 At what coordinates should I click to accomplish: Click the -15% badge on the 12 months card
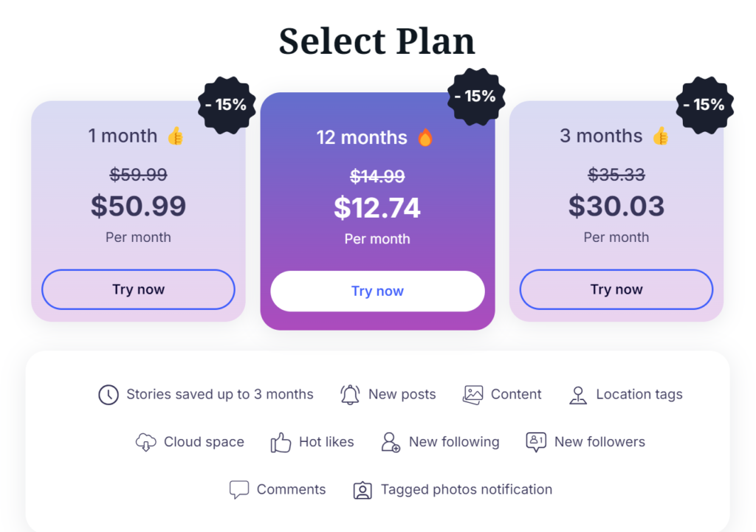tap(476, 97)
